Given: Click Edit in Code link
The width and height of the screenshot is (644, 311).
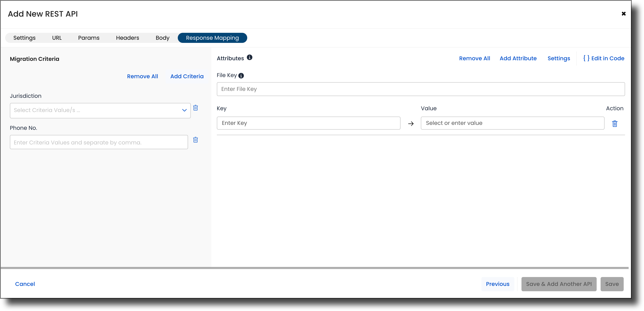Looking at the screenshot, I should [x=604, y=58].
